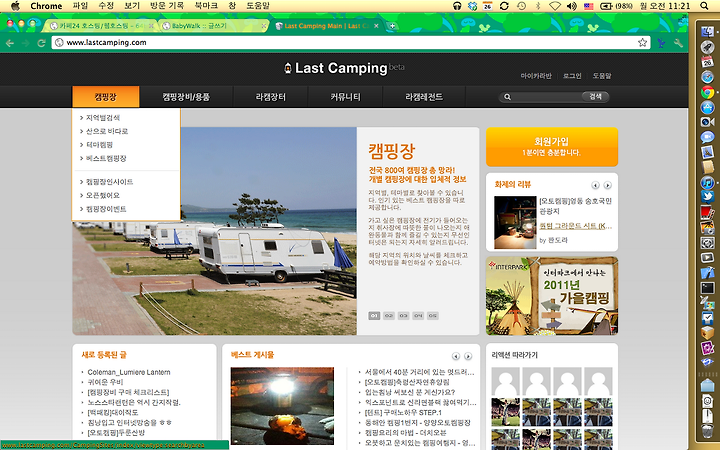Image resolution: width=720 pixels, height=450 pixels.
Task: Open the Chrome application menu
Action: (46, 6)
